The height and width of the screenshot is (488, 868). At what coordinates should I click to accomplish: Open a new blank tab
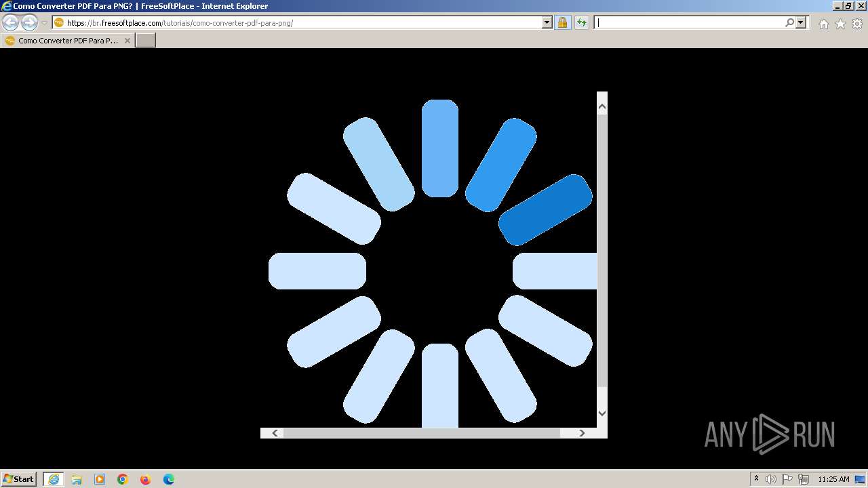point(146,41)
